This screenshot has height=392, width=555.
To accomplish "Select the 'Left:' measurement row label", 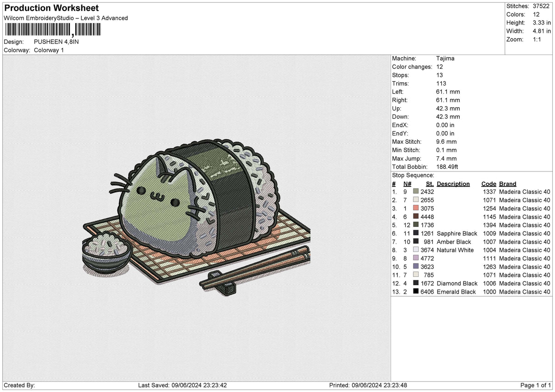I will [x=398, y=92].
